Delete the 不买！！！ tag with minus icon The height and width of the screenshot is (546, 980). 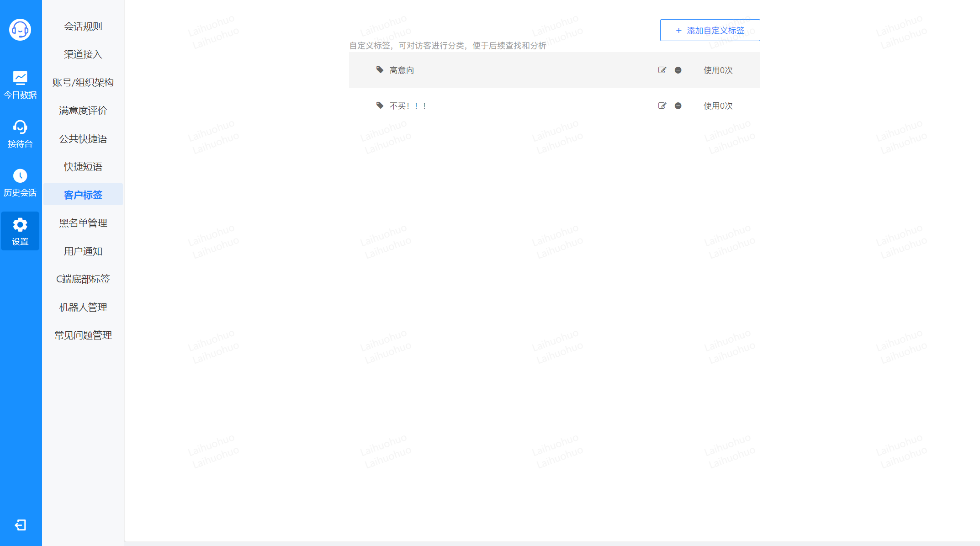coord(678,106)
